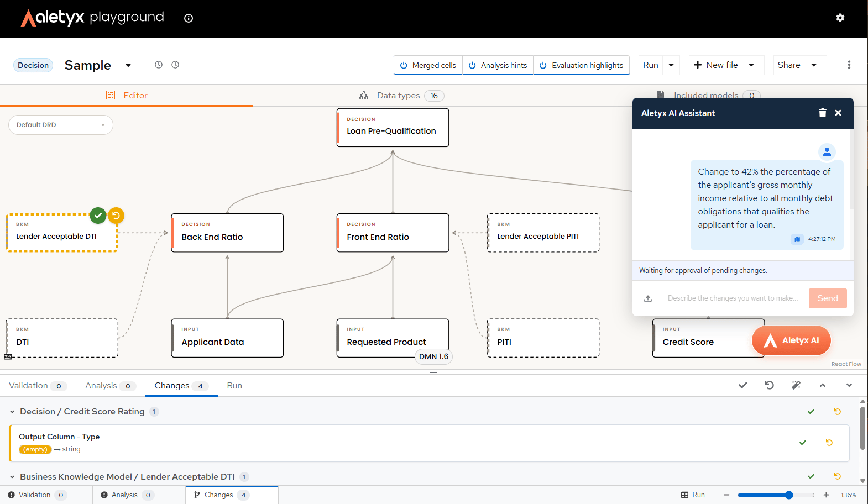
Task: Select the Lender Acceptable PITI node
Action: pyautogui.click(x=543, y=233)
